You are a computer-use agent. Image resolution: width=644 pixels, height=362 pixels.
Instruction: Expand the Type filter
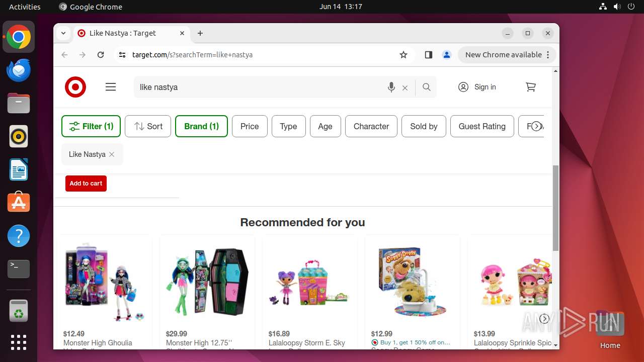point(288,126)
